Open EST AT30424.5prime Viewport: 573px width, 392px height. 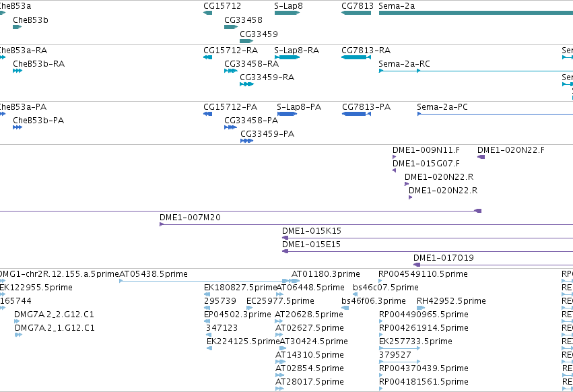pos(314,342)
